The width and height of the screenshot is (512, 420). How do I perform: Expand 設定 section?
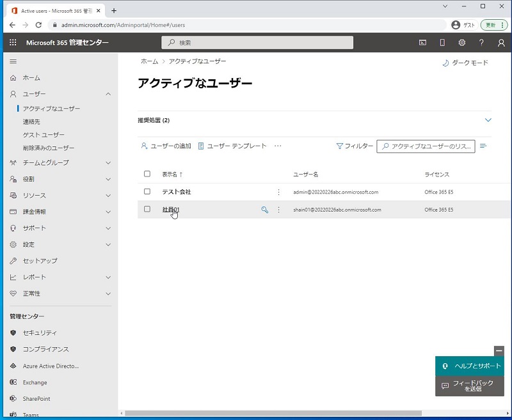108,245
